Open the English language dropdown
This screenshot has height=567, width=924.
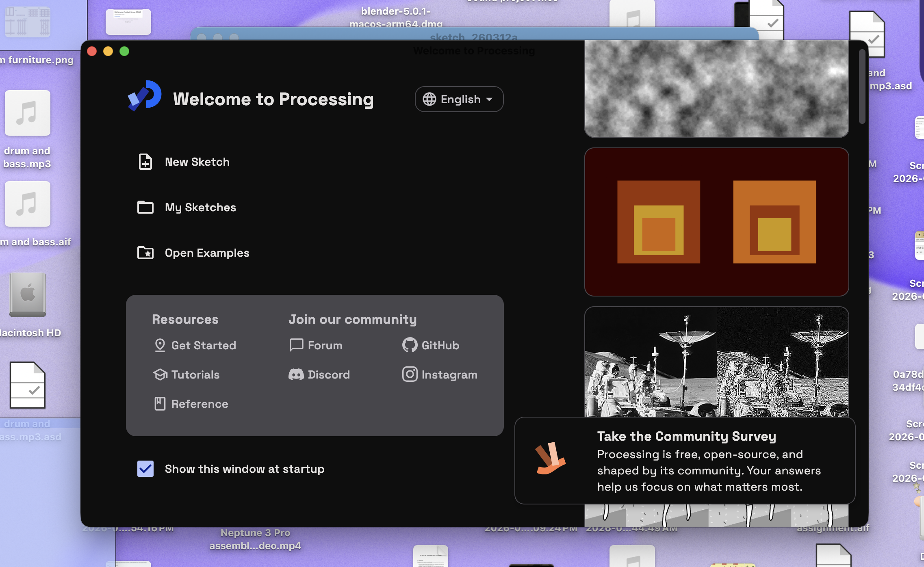[x=459, y=99]
